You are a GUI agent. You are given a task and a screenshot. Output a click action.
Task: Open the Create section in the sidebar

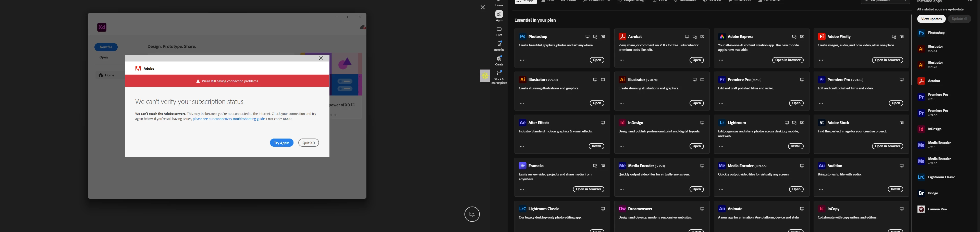(x=499, y=60)
